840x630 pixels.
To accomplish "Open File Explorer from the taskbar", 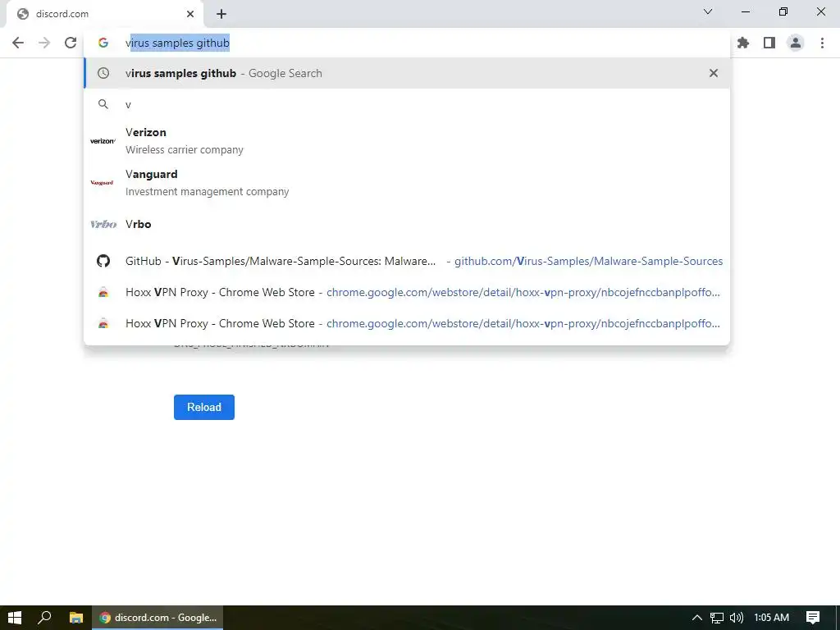I will [x=76, y=618].
